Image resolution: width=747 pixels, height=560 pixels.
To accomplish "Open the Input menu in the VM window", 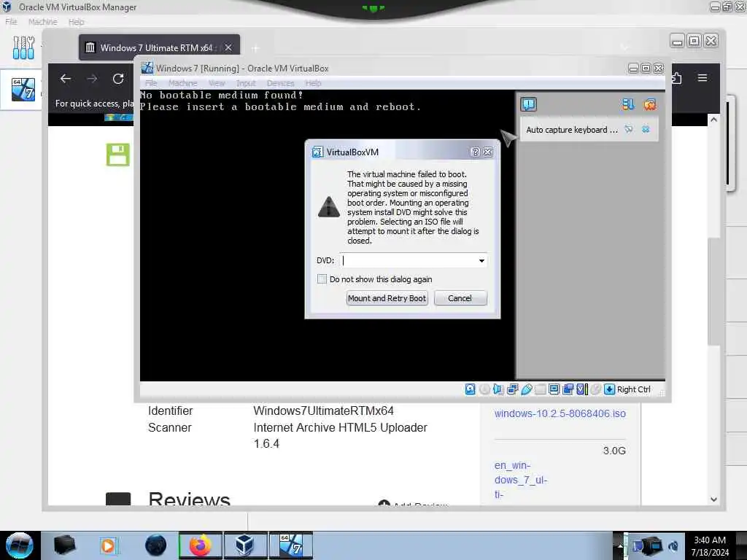I will coord(246,83).
